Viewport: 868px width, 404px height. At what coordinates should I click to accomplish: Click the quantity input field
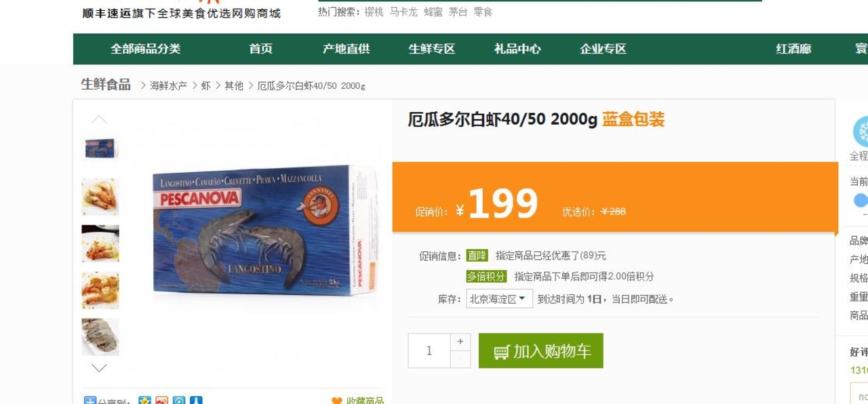[429, 350]
